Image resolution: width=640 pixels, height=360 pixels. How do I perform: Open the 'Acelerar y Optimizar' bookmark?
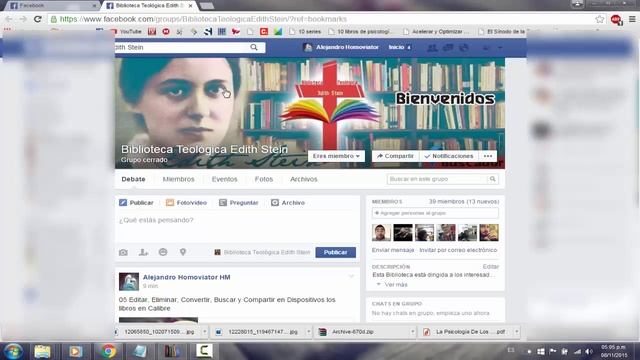435,31
